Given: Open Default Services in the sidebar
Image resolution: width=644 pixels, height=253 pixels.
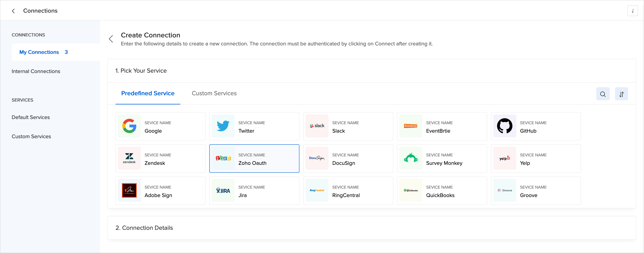Looking at the screenshot, I should click(x=30, y=117).
